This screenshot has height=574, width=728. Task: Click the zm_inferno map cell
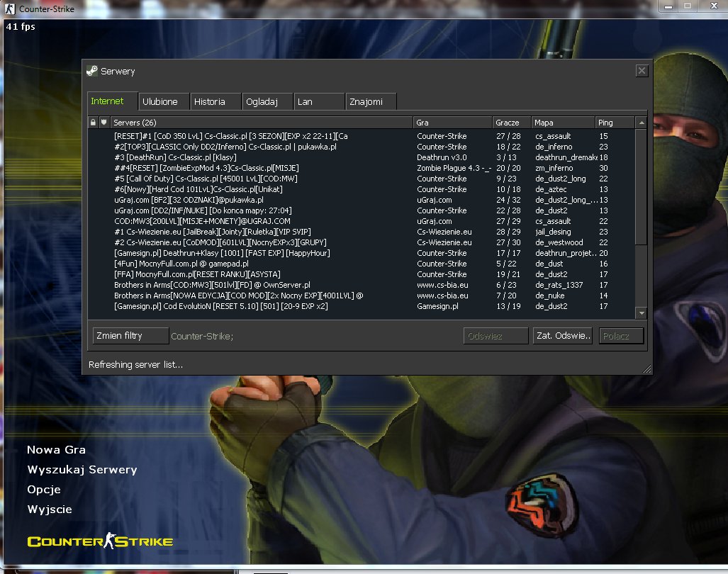coord(554,168)
